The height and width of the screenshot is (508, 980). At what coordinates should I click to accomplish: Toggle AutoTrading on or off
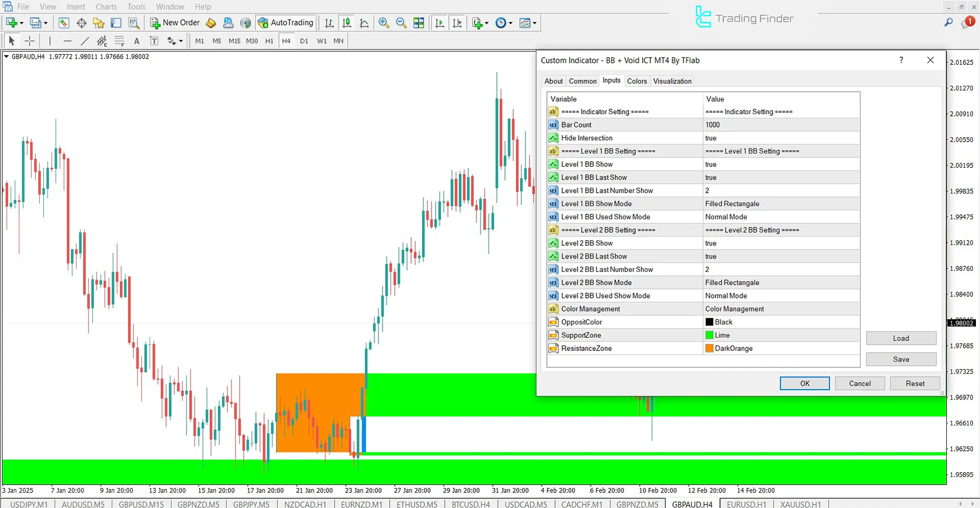(x=286, y=22)
